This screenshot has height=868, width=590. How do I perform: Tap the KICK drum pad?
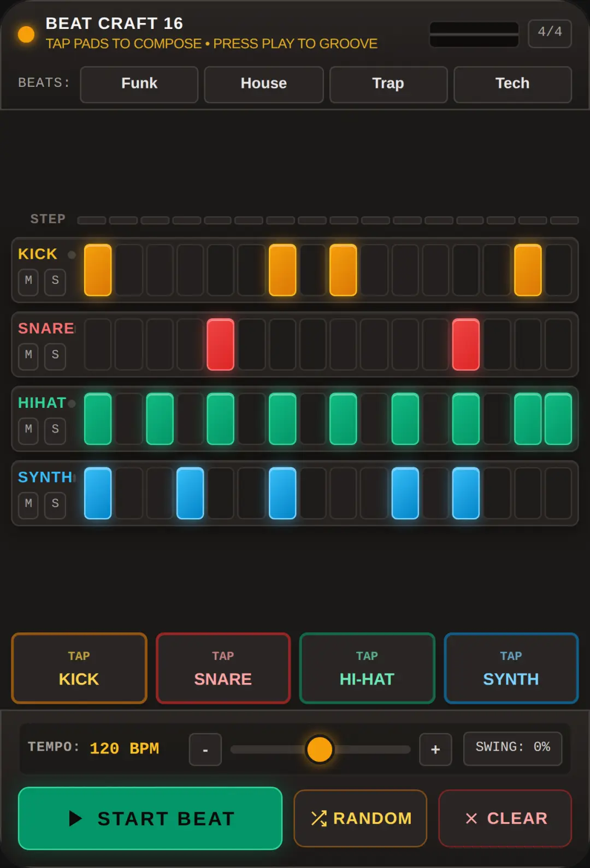pyautogui.click(x=79, y=668)
